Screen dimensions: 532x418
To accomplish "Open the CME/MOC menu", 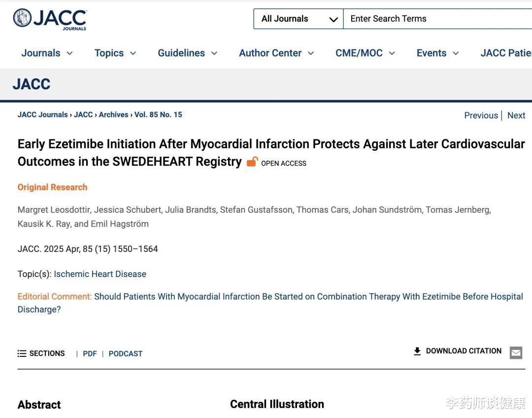I will (x=366, y=53).
